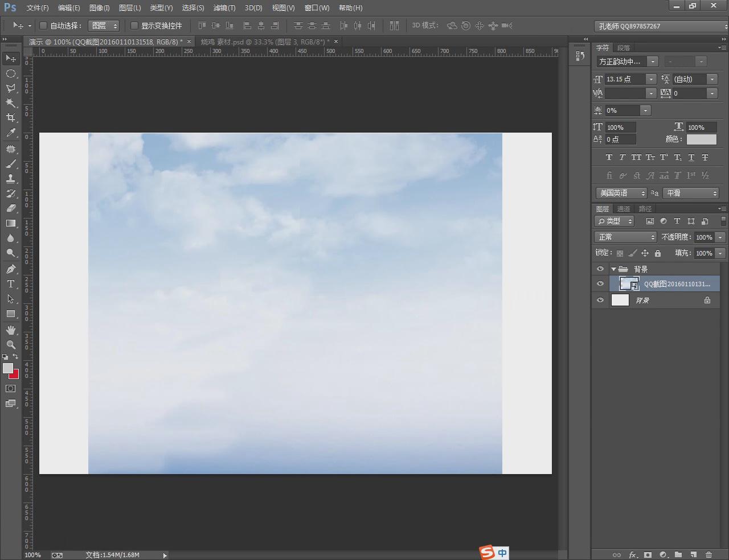Select the Clone Stamp tool
Image resolution: width=729 pixels, height=560 pixels.
coord(11,179)
